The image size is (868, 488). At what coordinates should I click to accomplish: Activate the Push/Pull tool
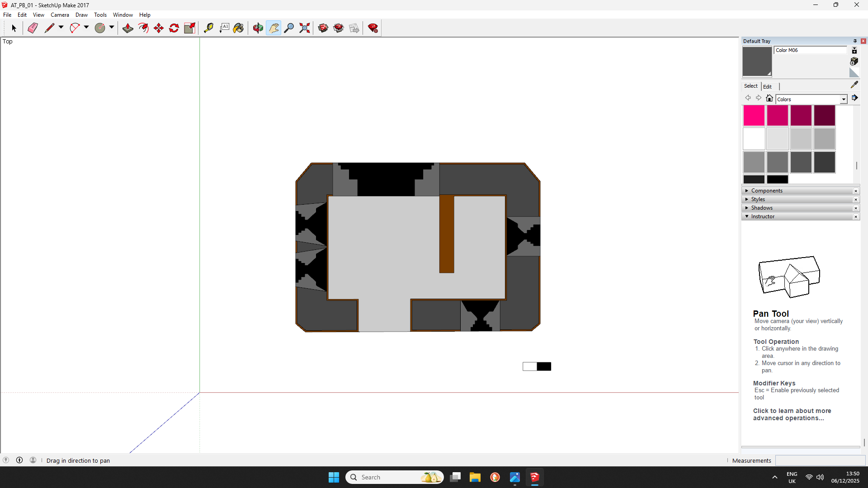128,28
